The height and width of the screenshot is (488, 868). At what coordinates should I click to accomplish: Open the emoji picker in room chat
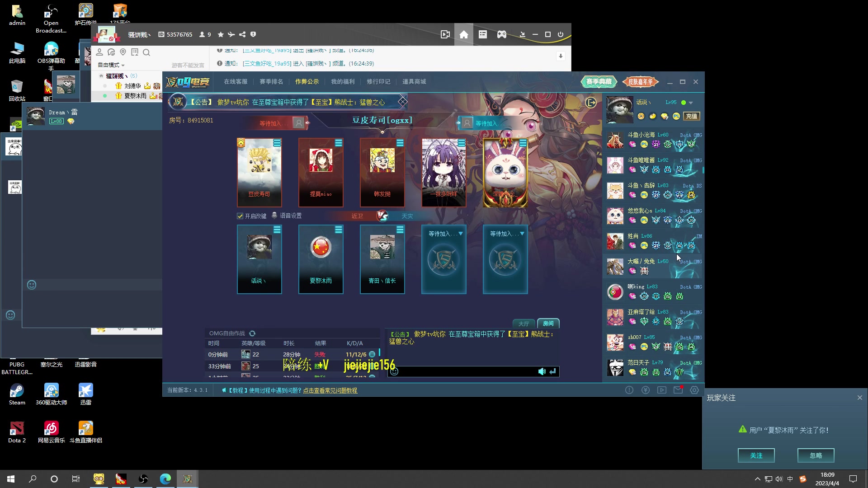(394, 371)
